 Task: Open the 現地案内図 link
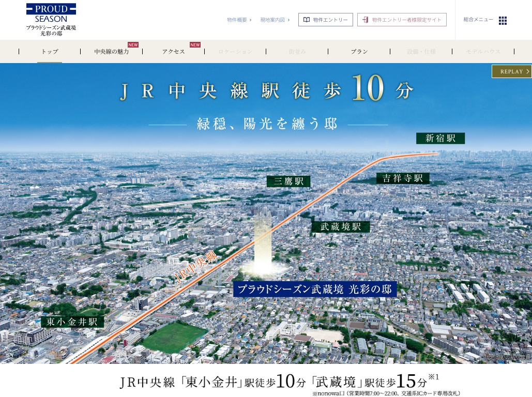click(272, 20)
